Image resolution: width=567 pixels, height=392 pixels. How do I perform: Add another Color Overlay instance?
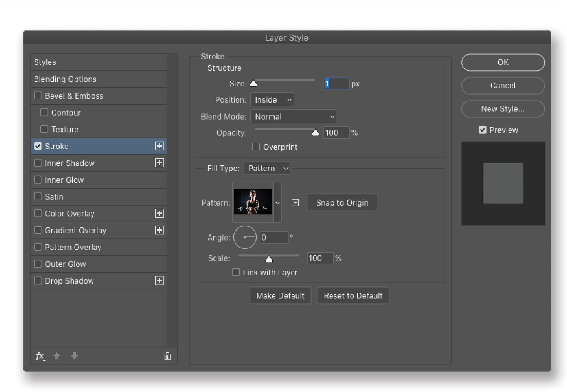coord(159,213)
